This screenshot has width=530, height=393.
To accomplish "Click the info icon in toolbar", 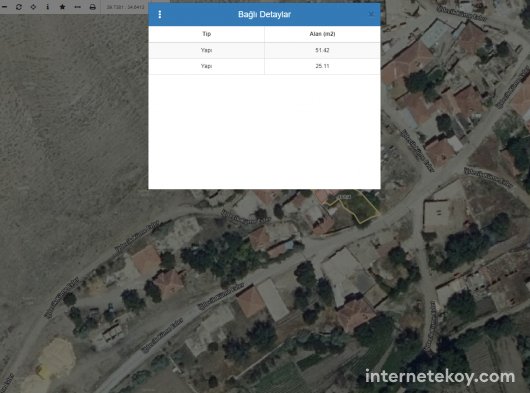I will click(48, 7).
